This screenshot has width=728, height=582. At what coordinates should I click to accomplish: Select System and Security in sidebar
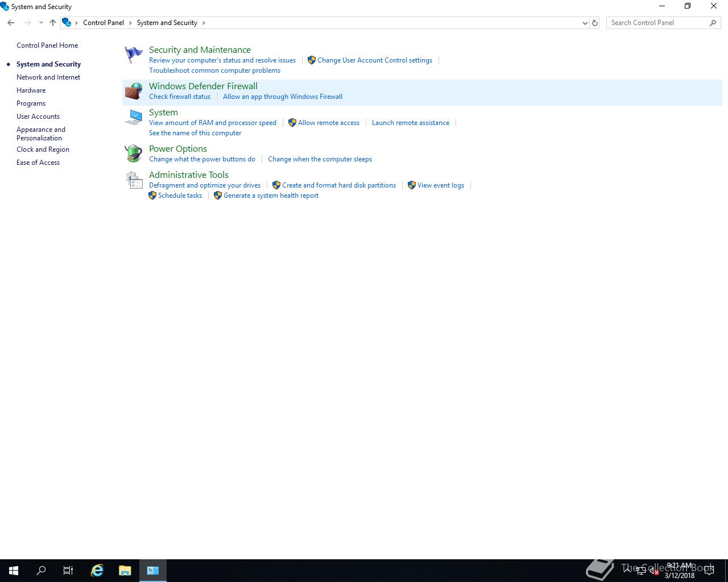click(48, 64)
